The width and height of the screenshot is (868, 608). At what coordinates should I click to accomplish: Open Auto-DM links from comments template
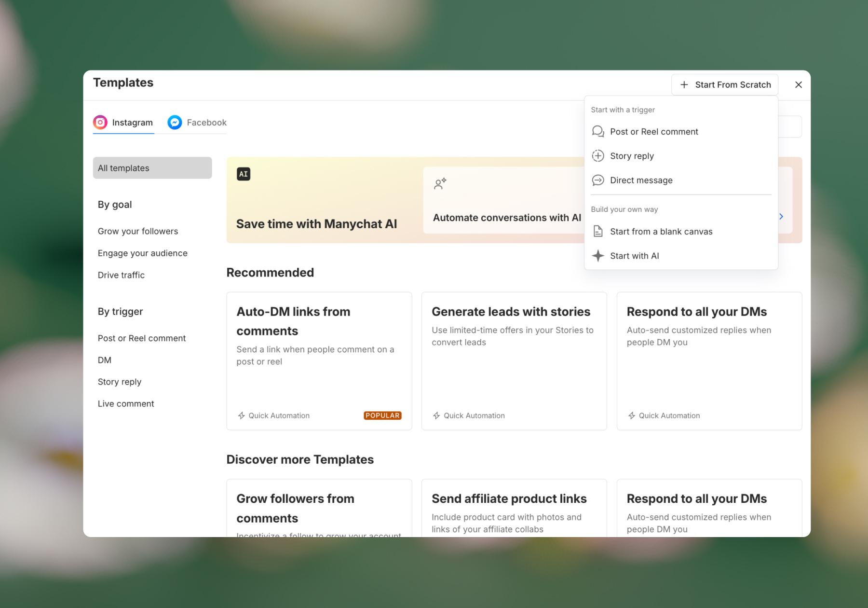click(x=319, y=361)
